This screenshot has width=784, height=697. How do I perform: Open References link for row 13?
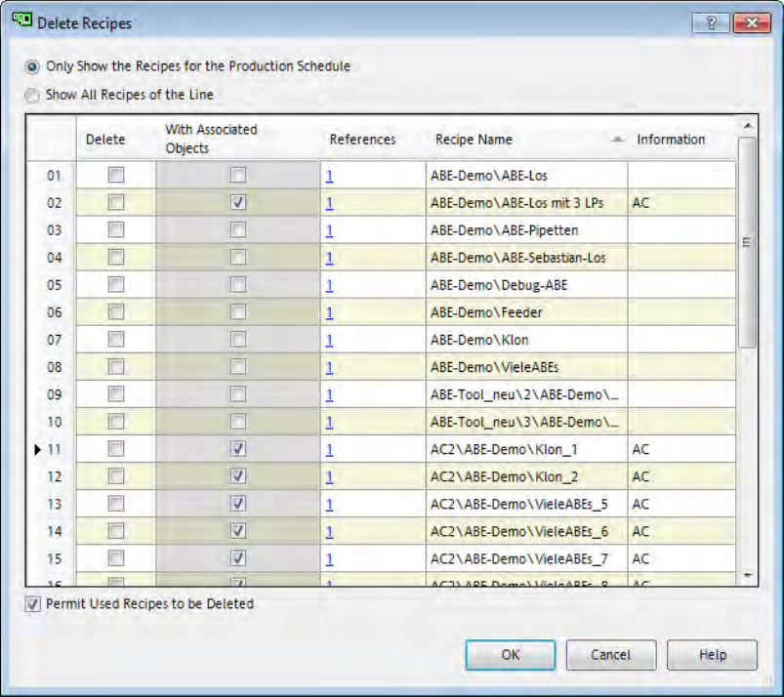point(330,504)
